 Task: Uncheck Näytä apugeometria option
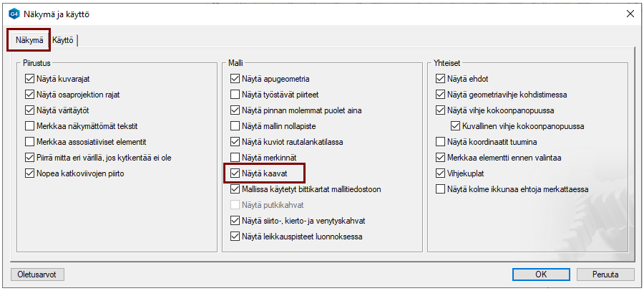click(235, 79)
